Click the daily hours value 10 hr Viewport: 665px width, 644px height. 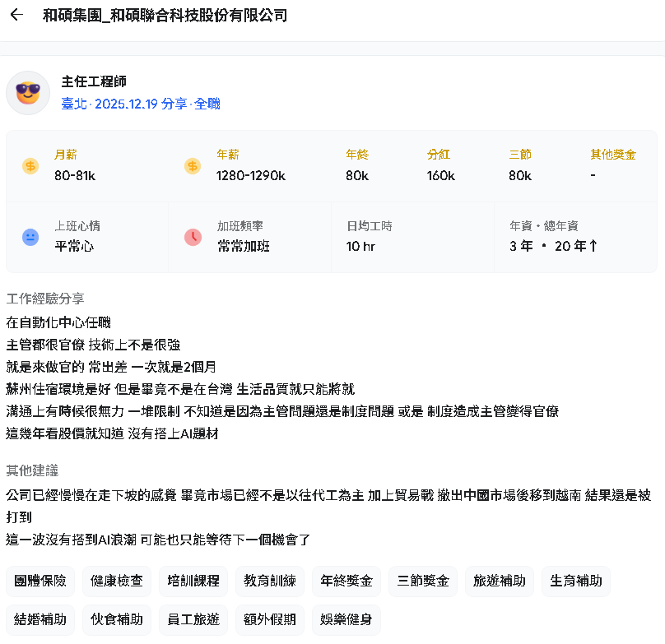pyautogui.click(x=360, y=246)
